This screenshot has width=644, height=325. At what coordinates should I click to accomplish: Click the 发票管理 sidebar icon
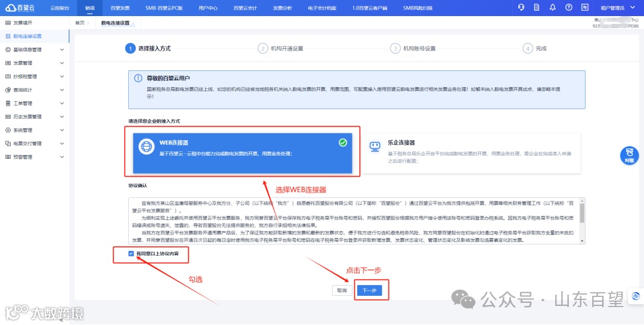coord(8,63)
